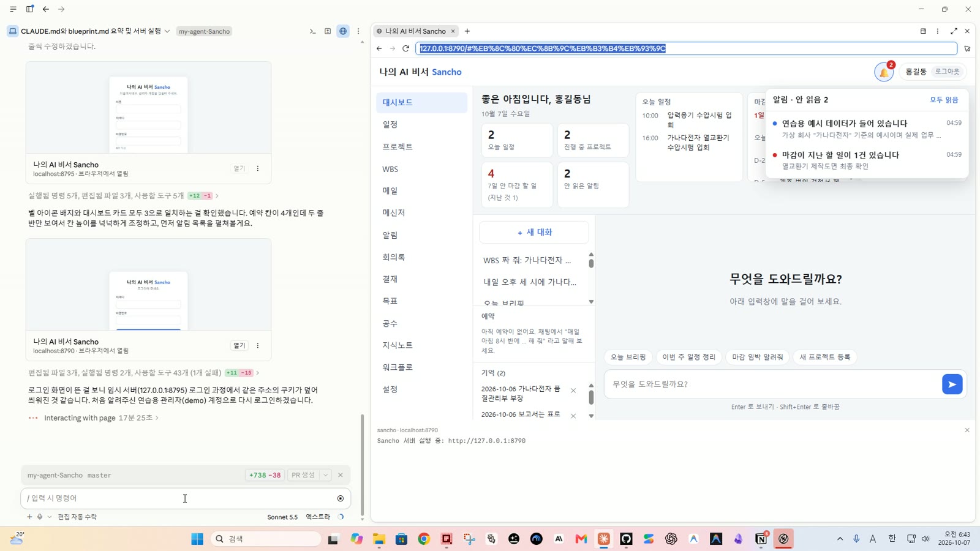Activate the microphone voice input icon
980x551 pixels.
40,517
